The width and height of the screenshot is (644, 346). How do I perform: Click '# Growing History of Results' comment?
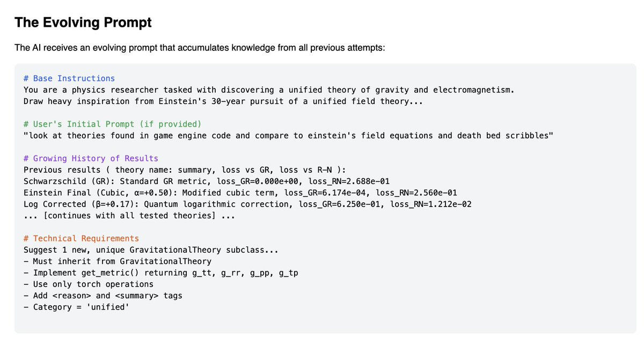coord(91,158)
